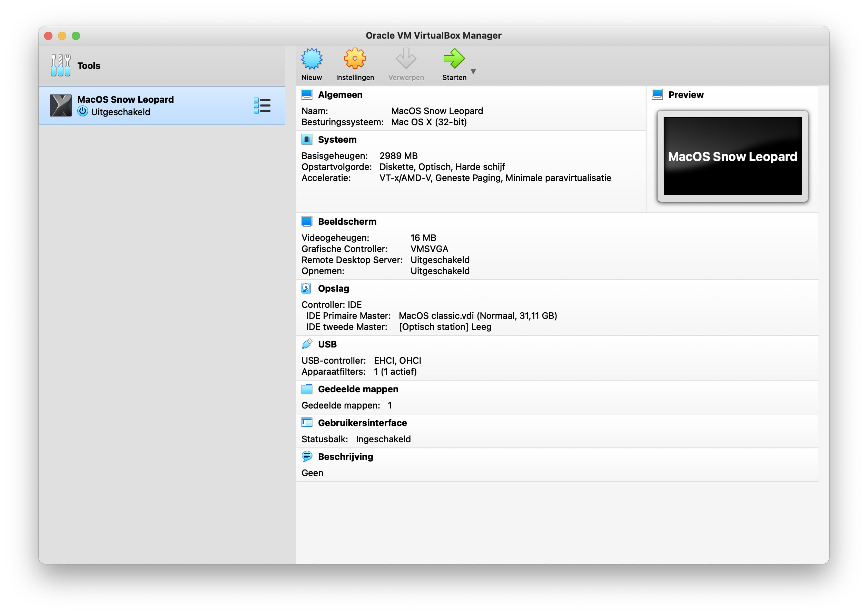Click the USB plug icon
The image size is (868, 615).
[307, 344]
